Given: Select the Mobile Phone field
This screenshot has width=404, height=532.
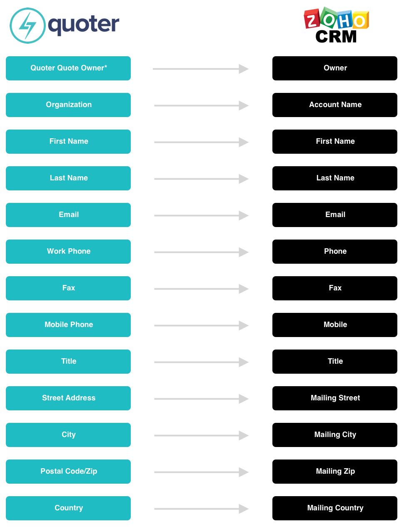Looking at the screenshot, I should (x=68, y=325).
